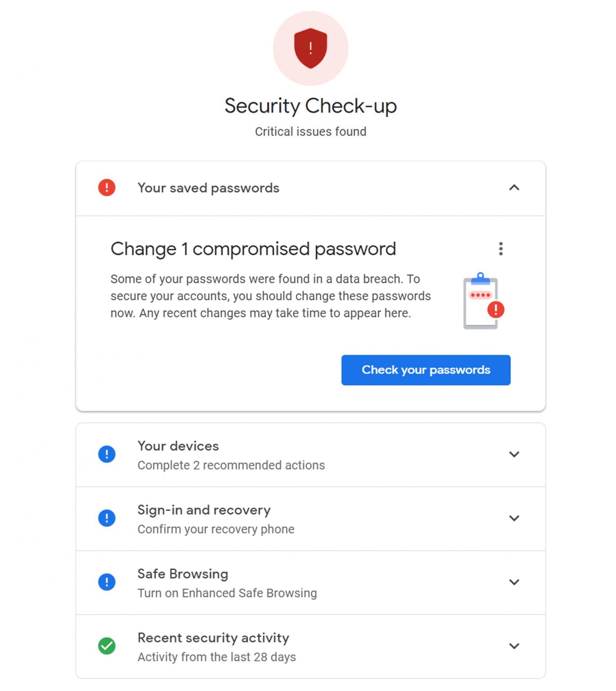This screenshot has width=616, height=691.
Task: Click the blue alert icon next to Safe Browsing
Action: (106, 582)
